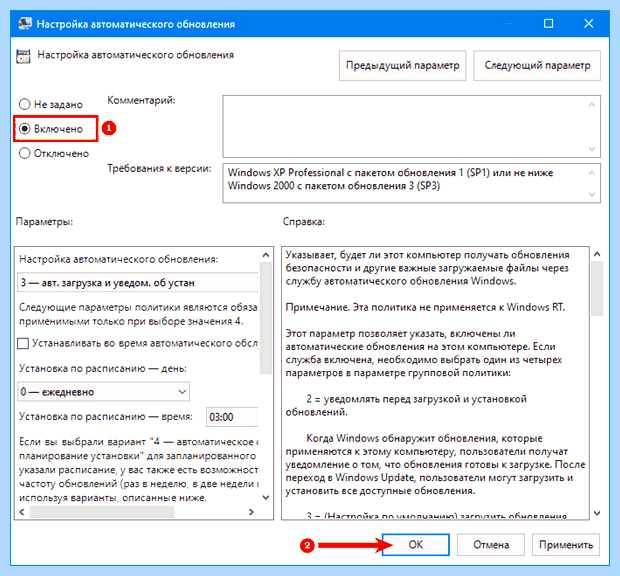Click the comment box up scroll arrow

coord(592,105)
